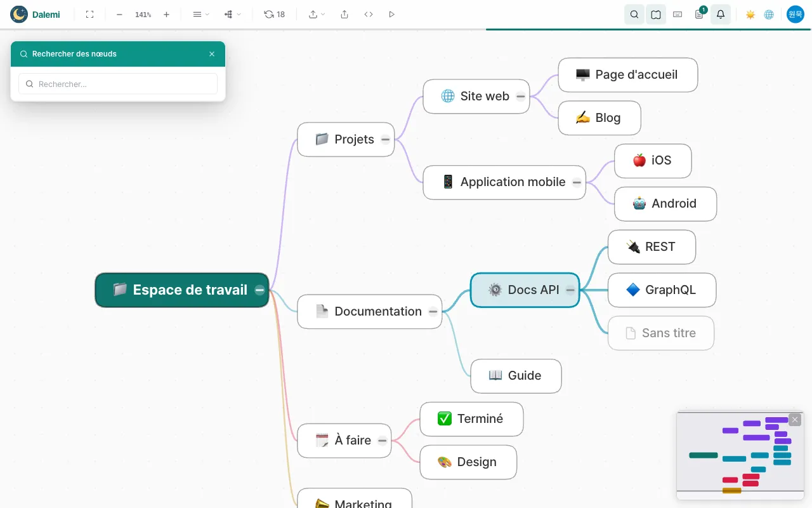Viewport: 812px width, 508px height.
Task: Collapse the Projets node
Action: point(386,140)
